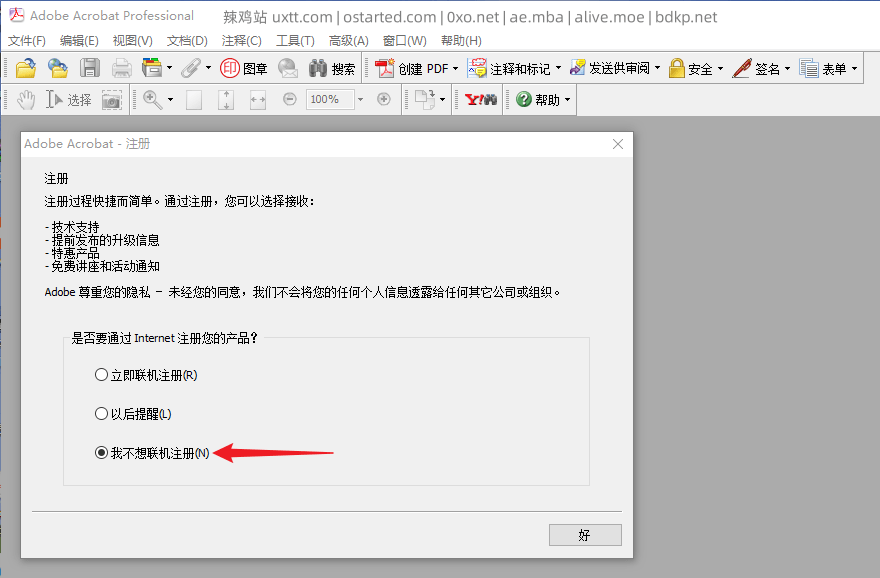Expand the 安全 dropdown arrow
Image resolution: width=880 pixels, height=578 pixels.
720,68
